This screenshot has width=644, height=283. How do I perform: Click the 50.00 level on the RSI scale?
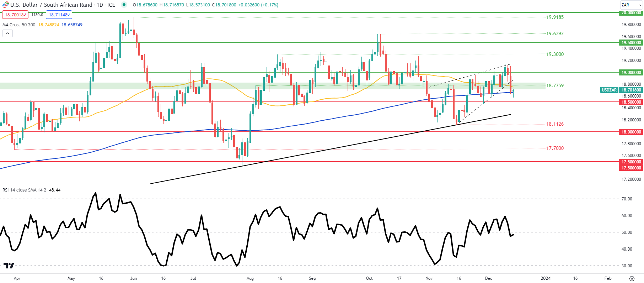[627, 232]
